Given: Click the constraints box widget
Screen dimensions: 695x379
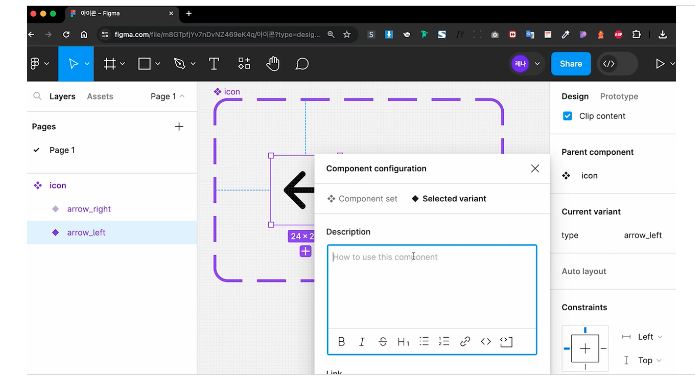Looking at the screenshot, I should click(585, 348).
